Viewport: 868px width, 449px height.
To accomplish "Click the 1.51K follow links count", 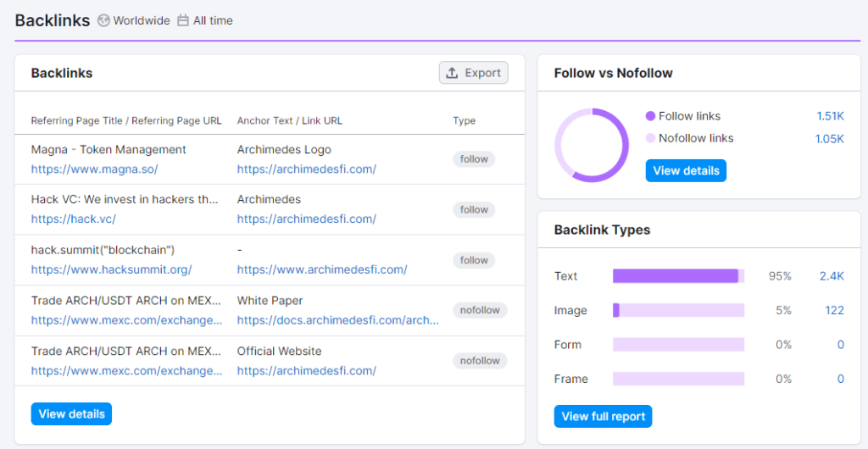I will click(x=830, y=116).
